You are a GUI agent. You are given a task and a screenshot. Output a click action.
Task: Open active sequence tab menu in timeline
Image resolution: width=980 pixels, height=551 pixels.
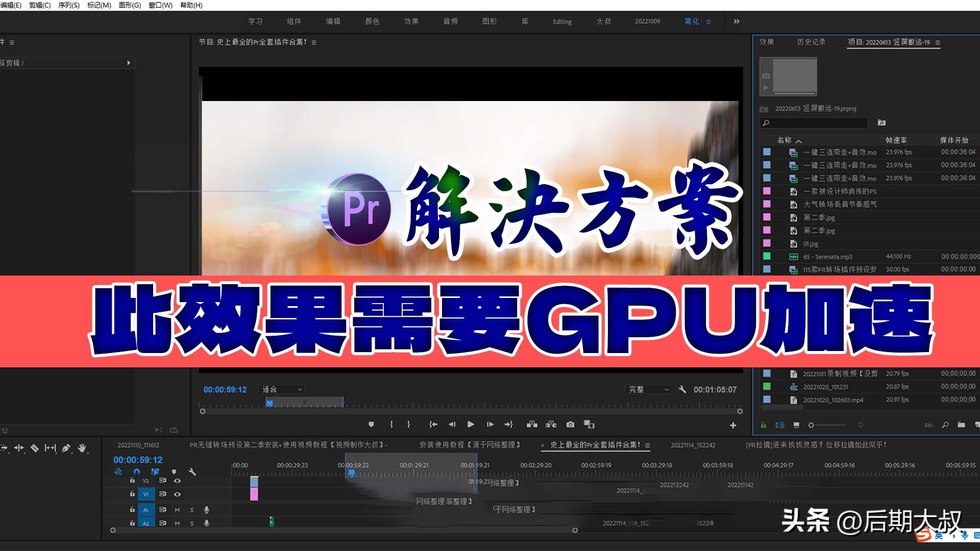(647, 445)
